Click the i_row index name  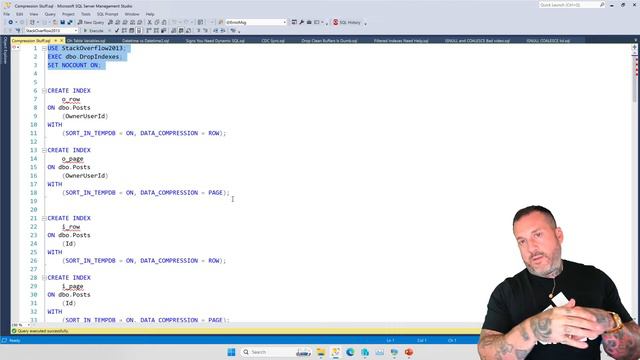(71, 227)
